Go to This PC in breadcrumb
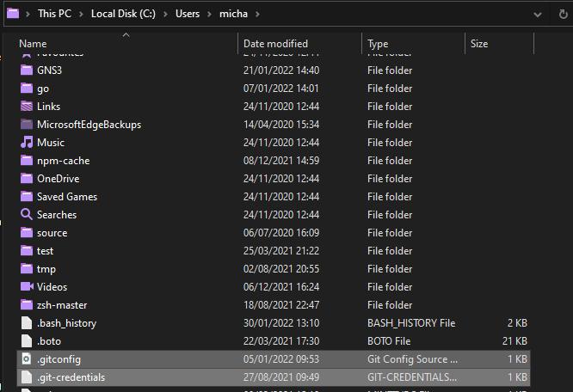The height and width of the screenshot is (392, 573). tap(55, 14)
